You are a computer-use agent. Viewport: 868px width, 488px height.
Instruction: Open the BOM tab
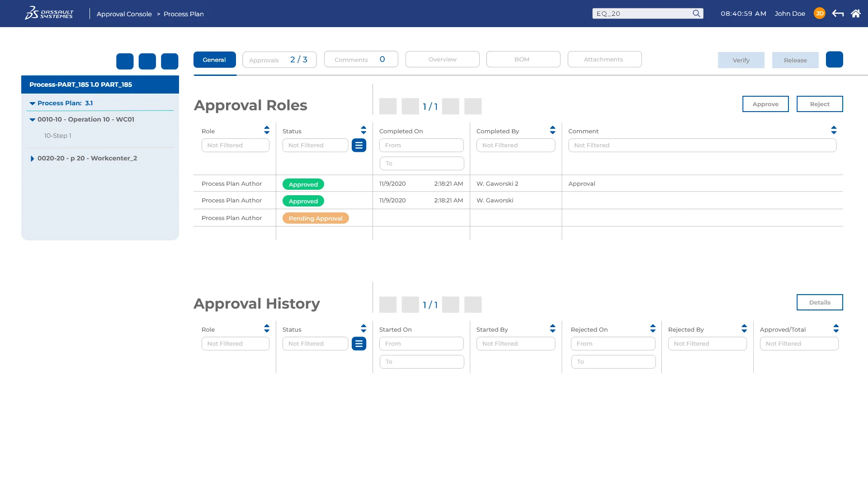(x=523, y=59)
